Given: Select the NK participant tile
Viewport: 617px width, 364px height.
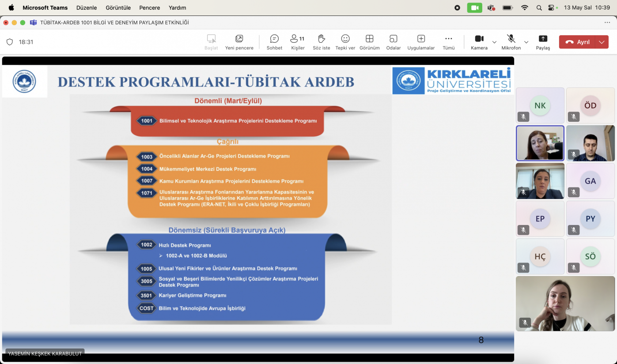Looking at the screenshot, I should tap(540, 105).
